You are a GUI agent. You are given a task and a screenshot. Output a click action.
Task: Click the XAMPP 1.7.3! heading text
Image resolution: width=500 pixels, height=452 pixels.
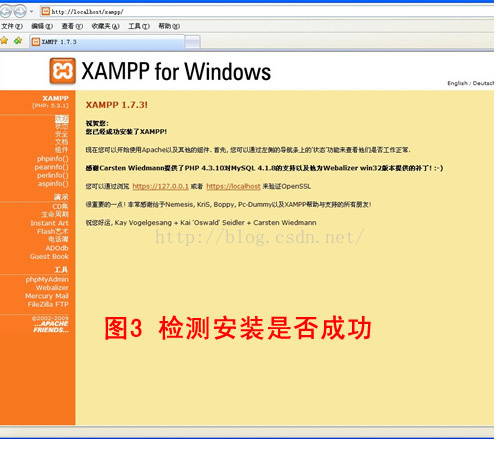coord(117,105)
